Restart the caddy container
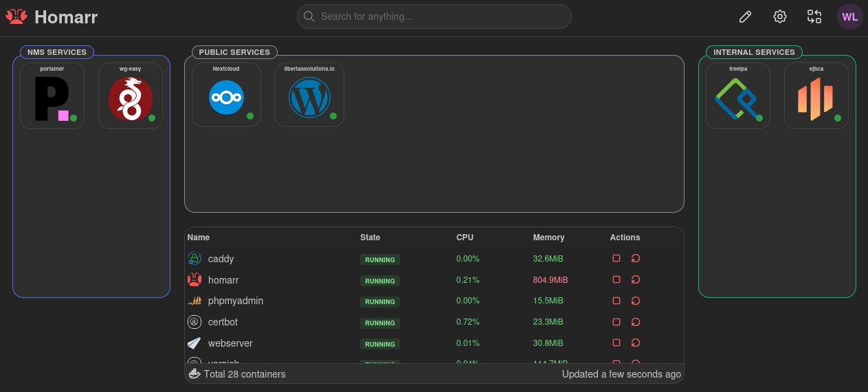Viewport: 868px width, 392px height. pyautogui.click(x=636, y=258)
